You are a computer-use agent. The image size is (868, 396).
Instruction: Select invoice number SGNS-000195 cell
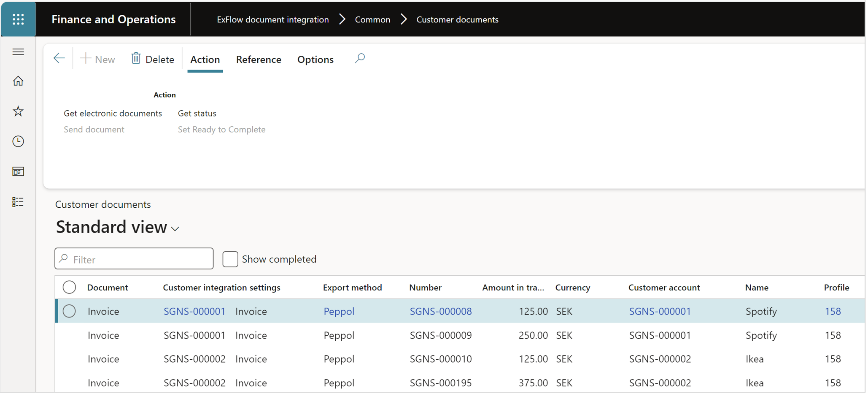tap(441, 383)
